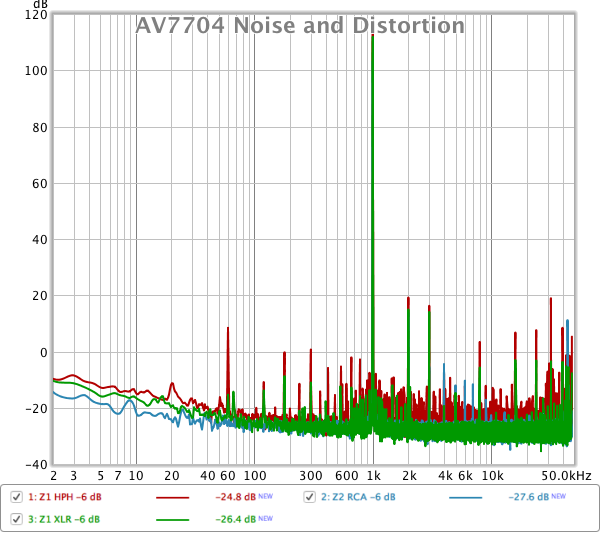Uncheck the Z1 HPH -6 dB trace checkbox

coord(16,497)
